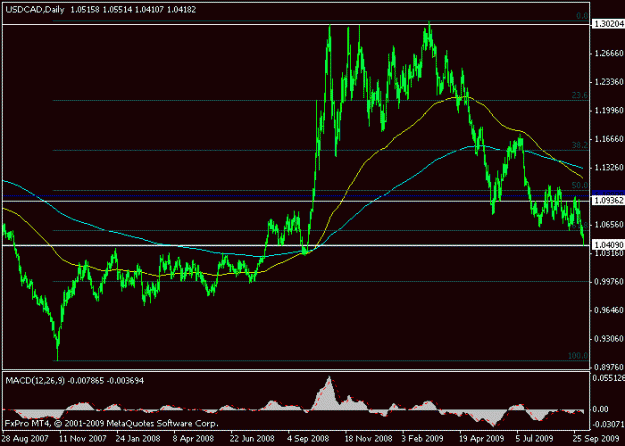This screenshot has width=625, height=446.
Task: Click the 3 Feb 2009 date label
Action: click(x=423, y=438)
